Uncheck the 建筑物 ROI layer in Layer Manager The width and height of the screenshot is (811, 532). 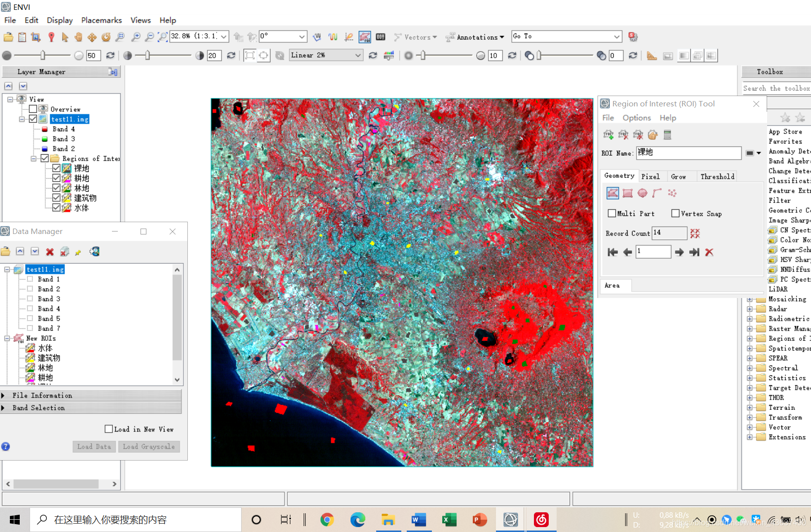point(57,198)
